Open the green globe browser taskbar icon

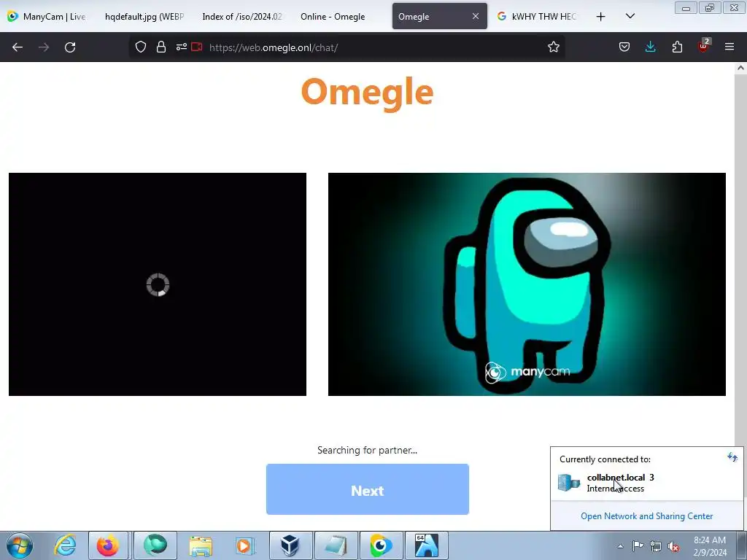pyautogui.click(x=155, y=545)
